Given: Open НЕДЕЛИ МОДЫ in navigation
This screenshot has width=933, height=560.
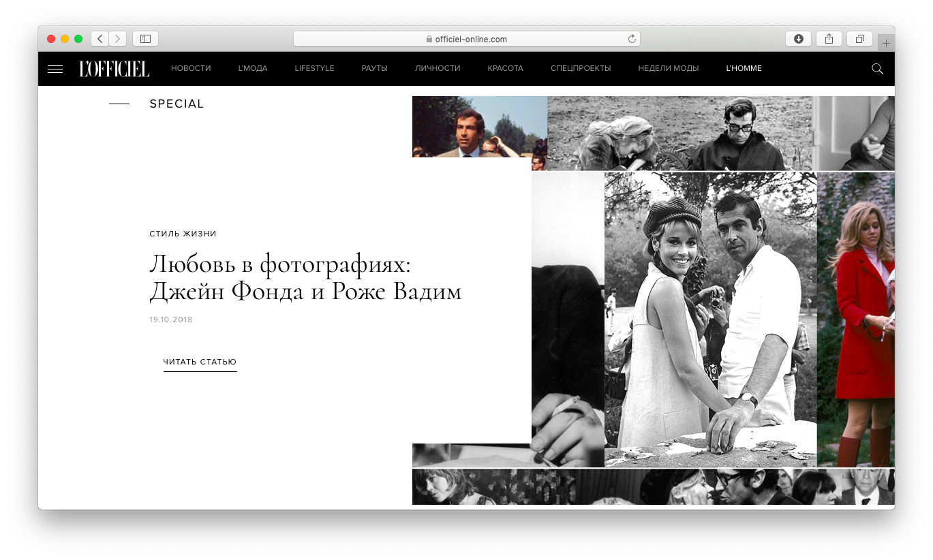Looking at the screenshot, I should pyautogui.click(x=669, y=69).
